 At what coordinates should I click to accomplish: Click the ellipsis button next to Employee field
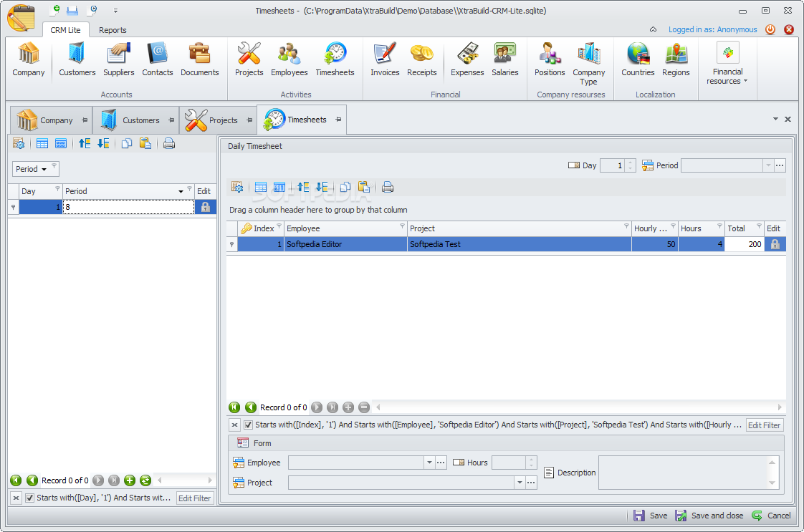441,463
